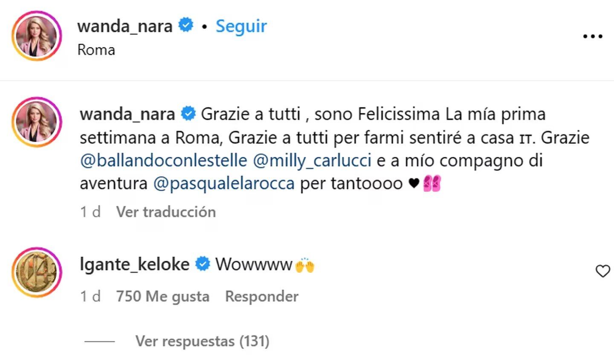Open the @pasqualelarocca mention

[223, 184]
